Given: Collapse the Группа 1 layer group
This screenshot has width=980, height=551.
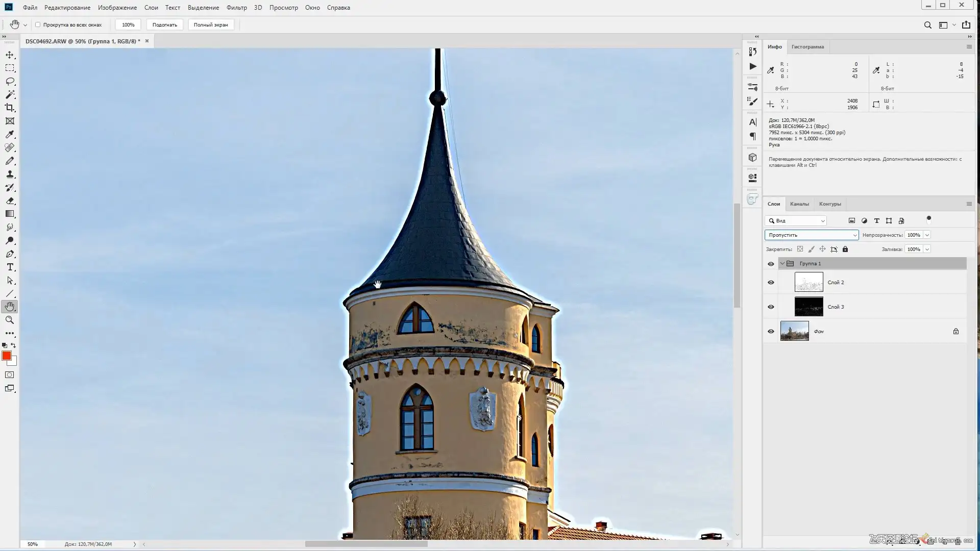Looking at the screenshot, I should 782,263.
